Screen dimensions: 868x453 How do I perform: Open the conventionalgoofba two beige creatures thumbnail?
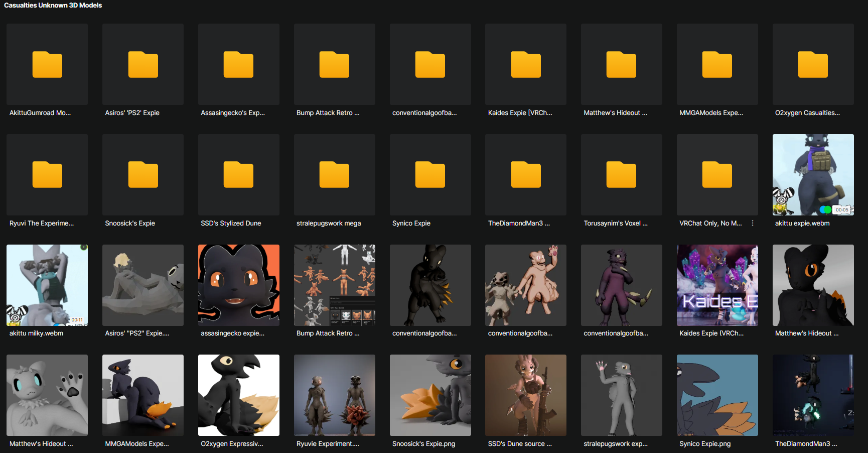tap(526, 285)
